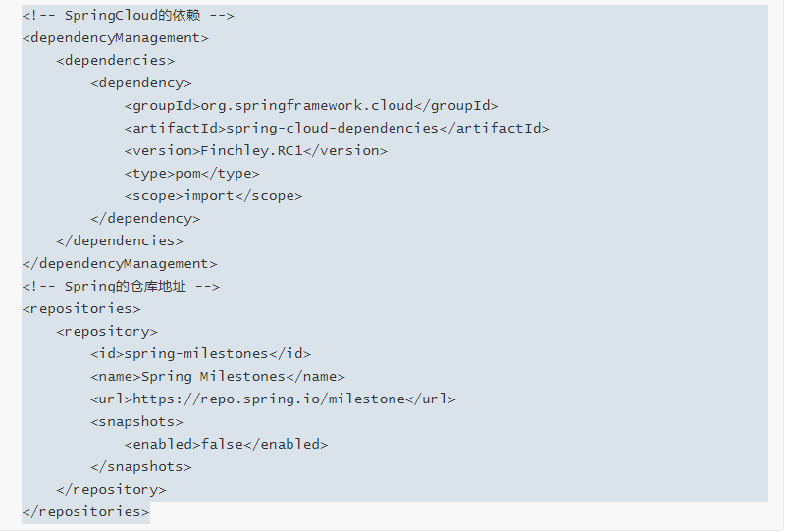
Task: Click the opening snapshots tag
Action: coord(136,422)
